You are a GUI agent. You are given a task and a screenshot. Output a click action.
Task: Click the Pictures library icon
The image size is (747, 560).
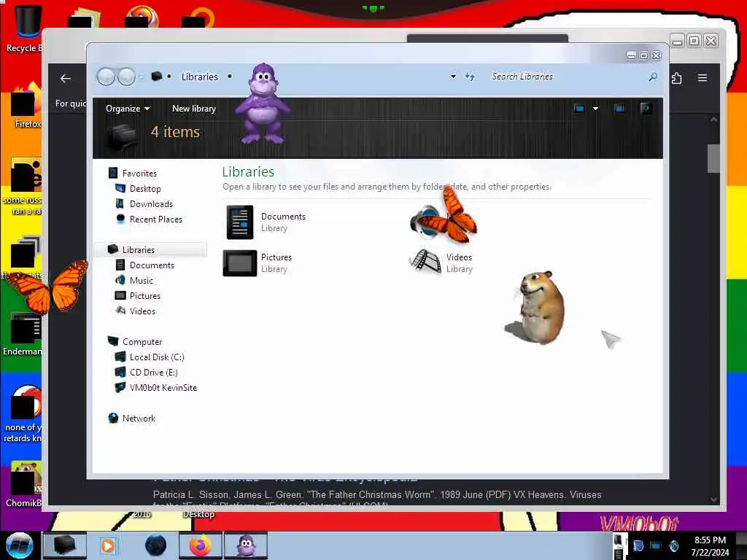(239, 262)
